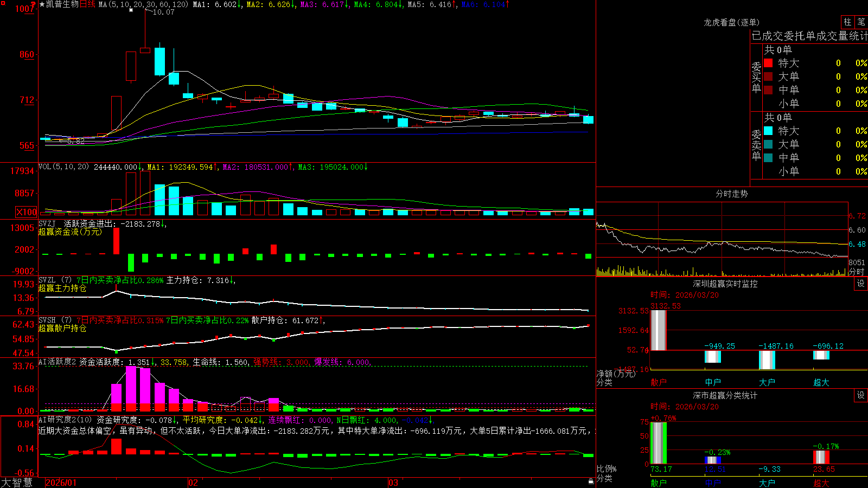868x488 pixels.
Task: Click the 日线 period label
Action: pos(87,4)
